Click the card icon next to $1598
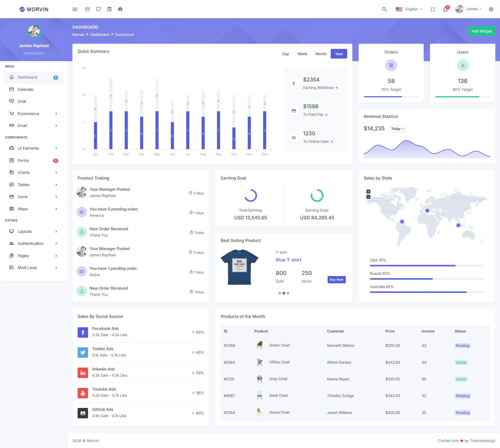500x448 pixels. click(x=294, y=111)
